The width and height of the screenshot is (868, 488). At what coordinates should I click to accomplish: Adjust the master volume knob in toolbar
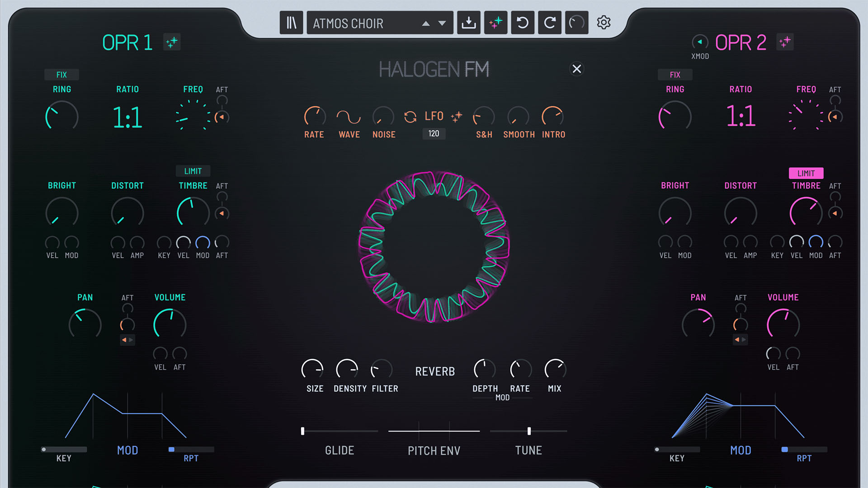577,23
